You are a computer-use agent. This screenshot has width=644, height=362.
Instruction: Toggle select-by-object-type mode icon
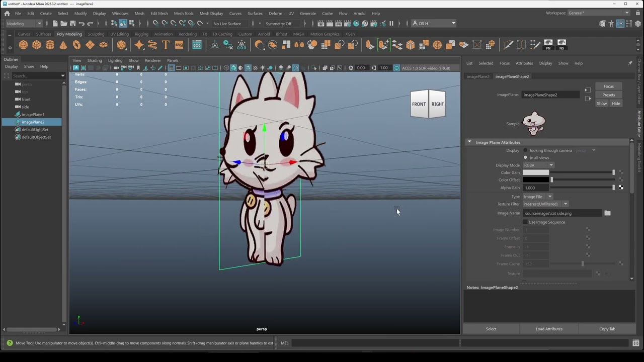click(123, 24)
